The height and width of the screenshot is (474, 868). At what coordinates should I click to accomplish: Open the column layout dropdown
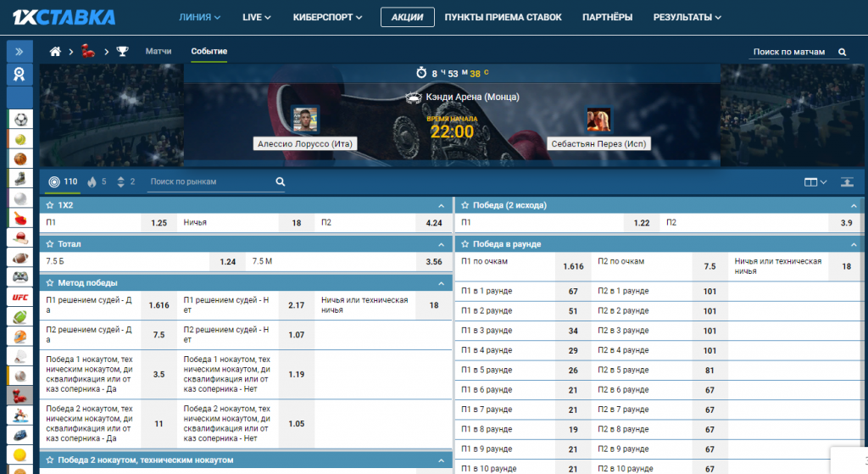(x=815, y=181)
